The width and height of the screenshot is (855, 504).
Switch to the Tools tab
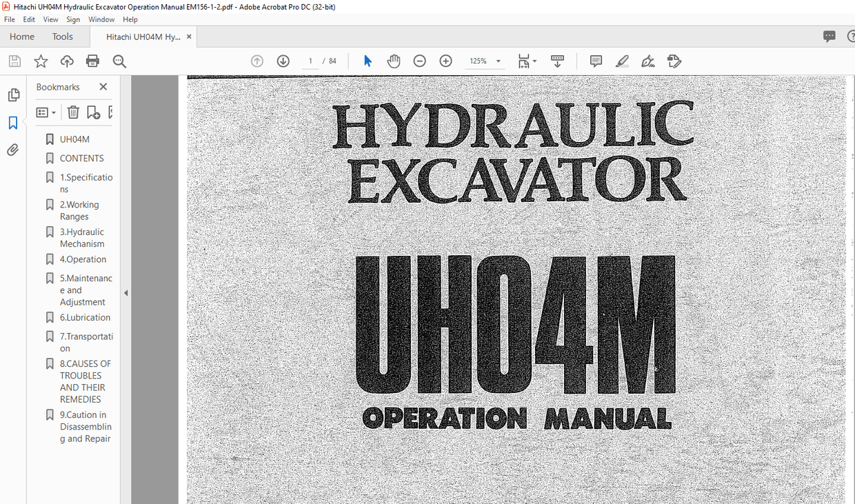[62, 36]
